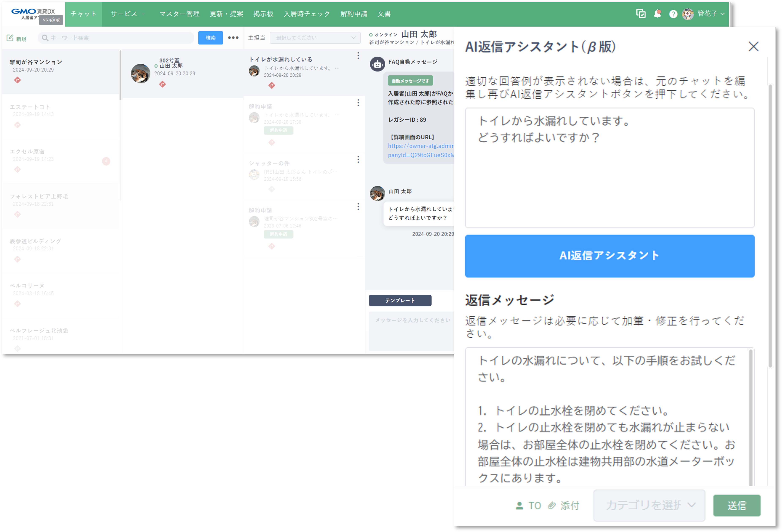Viewport: 782px width, 532px height.
Task: Click the magnifier icon in the keyword search field
Action: tap(45, 38)
